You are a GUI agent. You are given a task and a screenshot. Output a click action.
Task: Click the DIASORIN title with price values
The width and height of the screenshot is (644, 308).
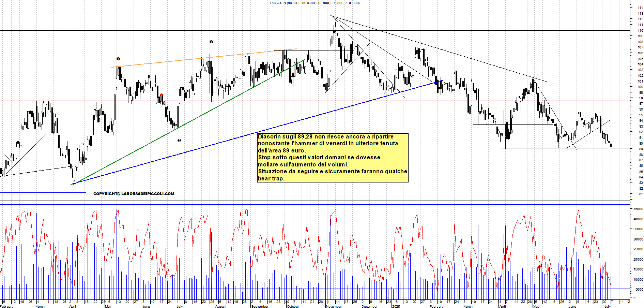(x=315, y=3)
